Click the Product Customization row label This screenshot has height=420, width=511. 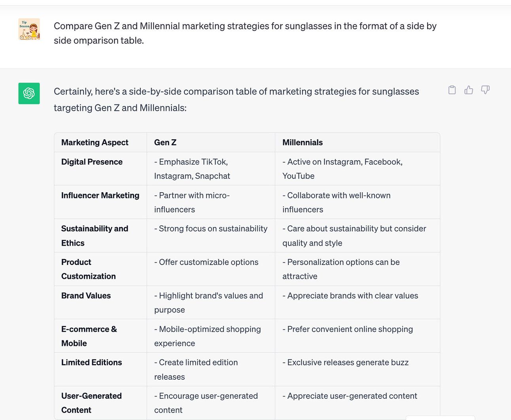[x=89, y=269]
